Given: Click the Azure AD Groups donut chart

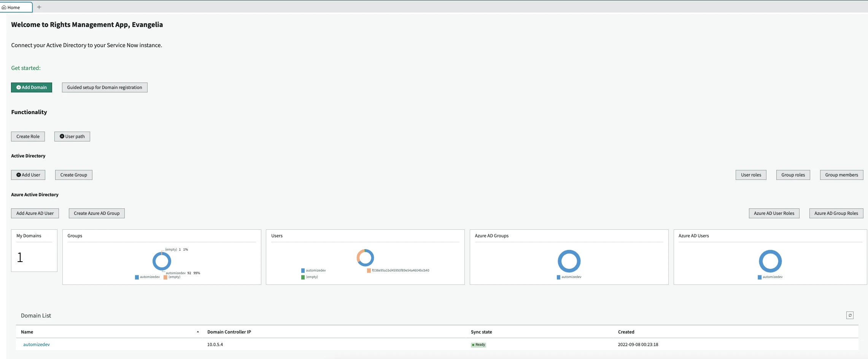Looking at the screenshot, I should 569,261.
